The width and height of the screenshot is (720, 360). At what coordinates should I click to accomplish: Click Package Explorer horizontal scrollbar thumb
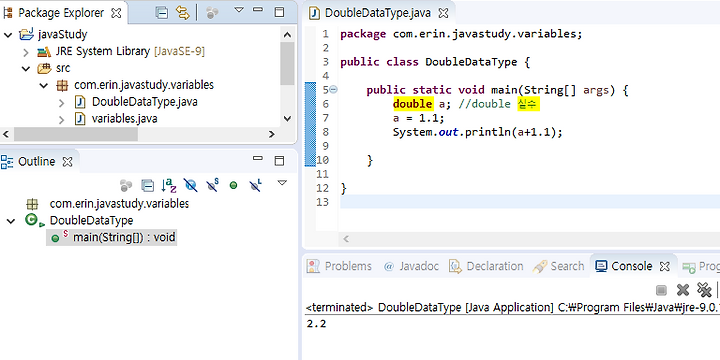pyautogui.click(x=75, y=135)
